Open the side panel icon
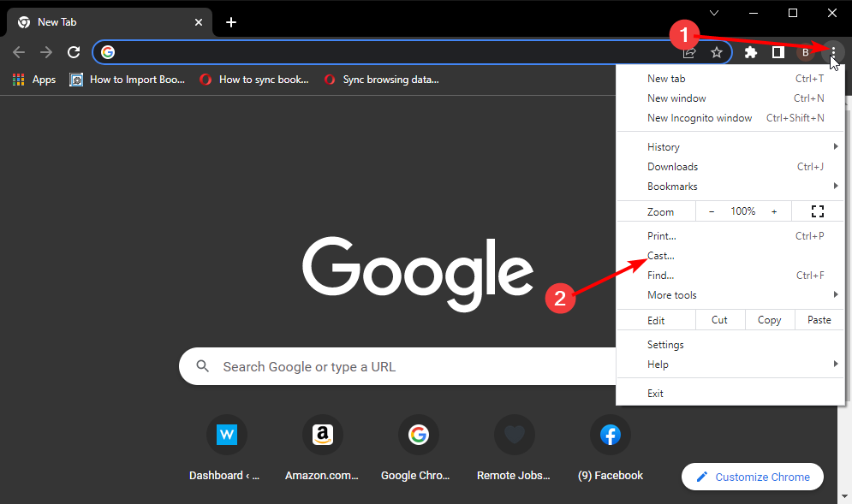The height and width of the screenshot is (504, 852). (778, 52)
